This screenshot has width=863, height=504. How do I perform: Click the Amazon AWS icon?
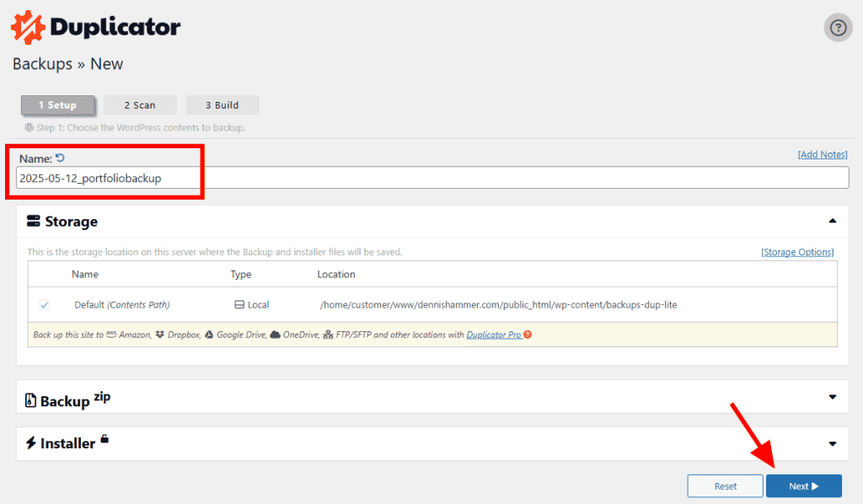111,335
